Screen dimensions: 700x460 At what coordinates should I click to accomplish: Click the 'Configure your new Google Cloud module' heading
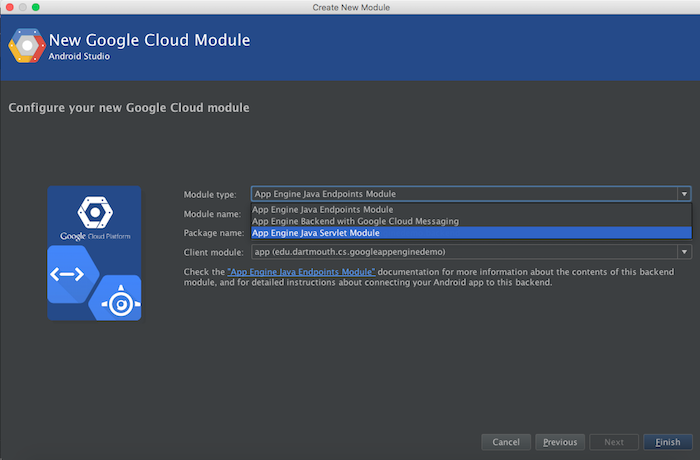pos(129,108)
